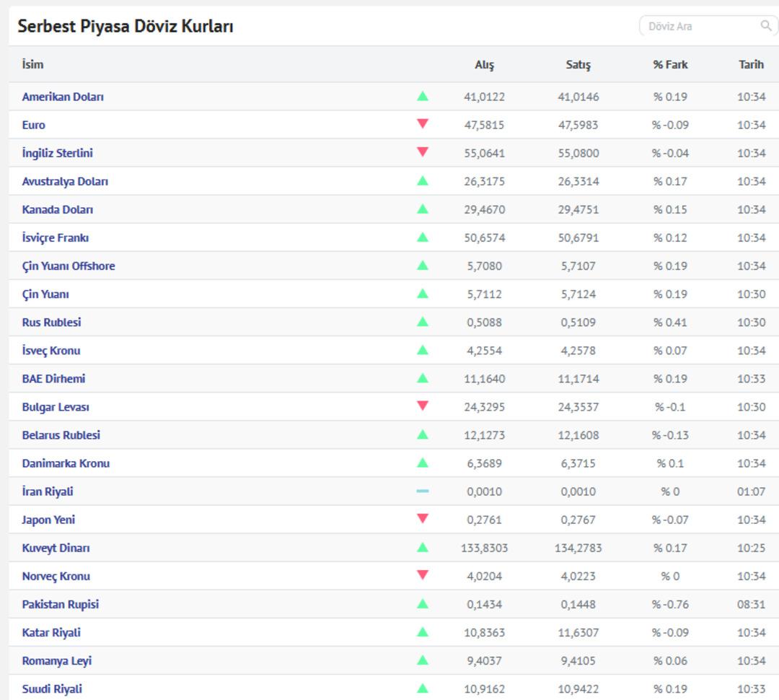Click down arrow in Bulgar Levası row

422,406
